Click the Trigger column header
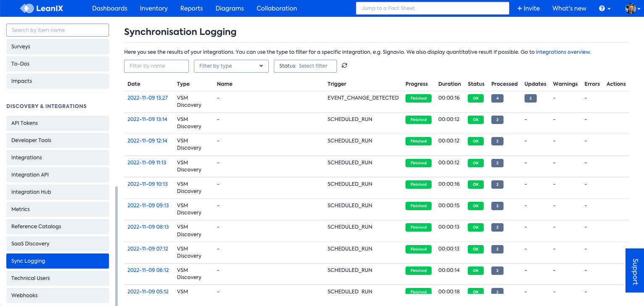644x306 pixels. (x=337, y=84)
